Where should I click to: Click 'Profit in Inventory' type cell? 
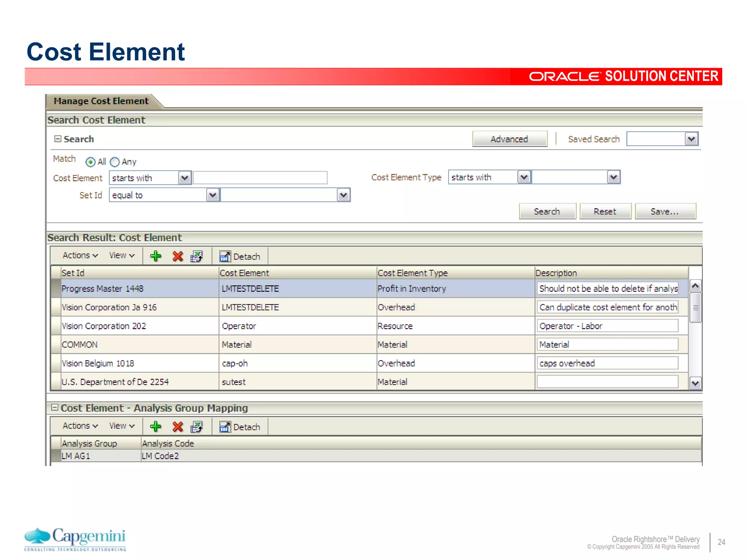pyautogui.click(x=456, y=289)
